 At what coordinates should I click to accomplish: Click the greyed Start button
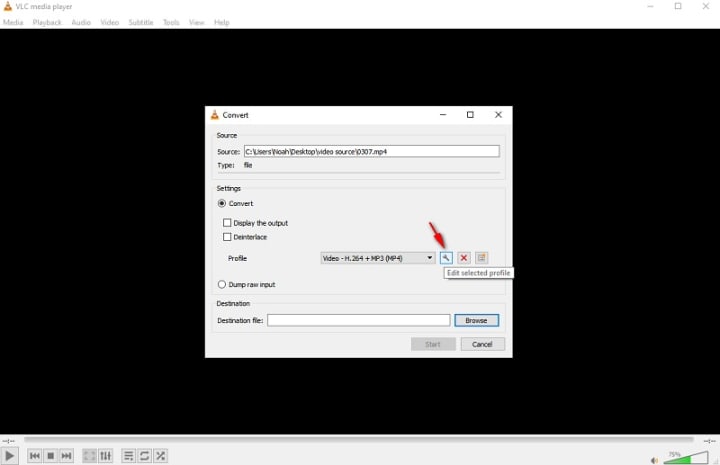(x=433, y=344)
